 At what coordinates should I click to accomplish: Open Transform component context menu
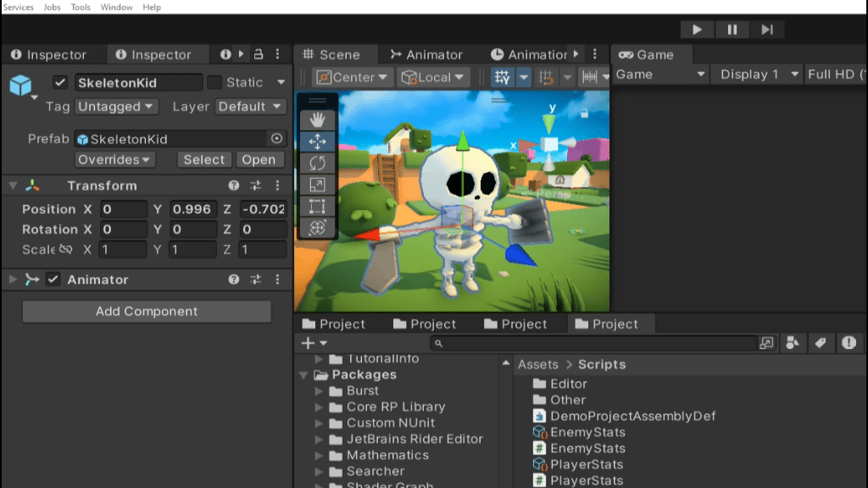point(277,186)
